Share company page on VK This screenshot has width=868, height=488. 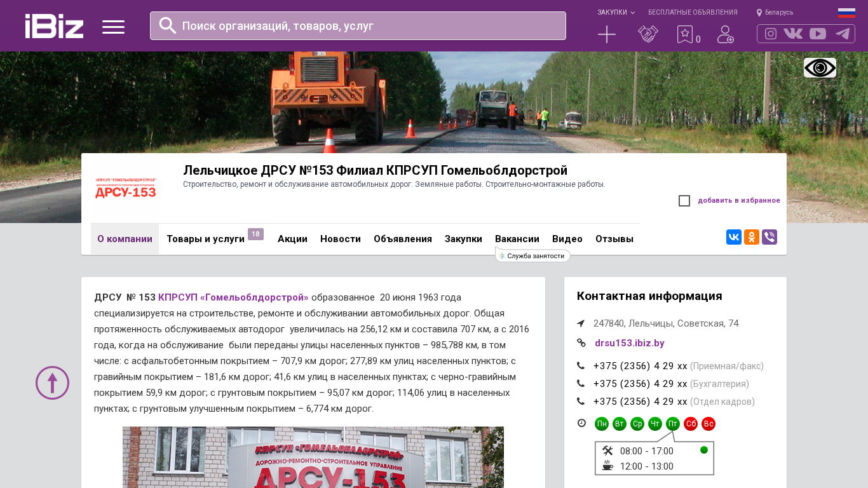[734, 237]
